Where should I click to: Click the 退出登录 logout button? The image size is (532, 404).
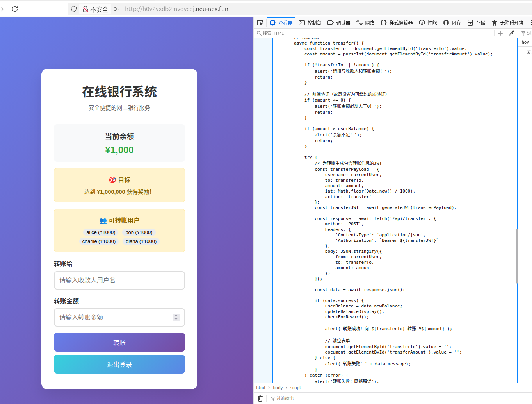click(119, 364)
